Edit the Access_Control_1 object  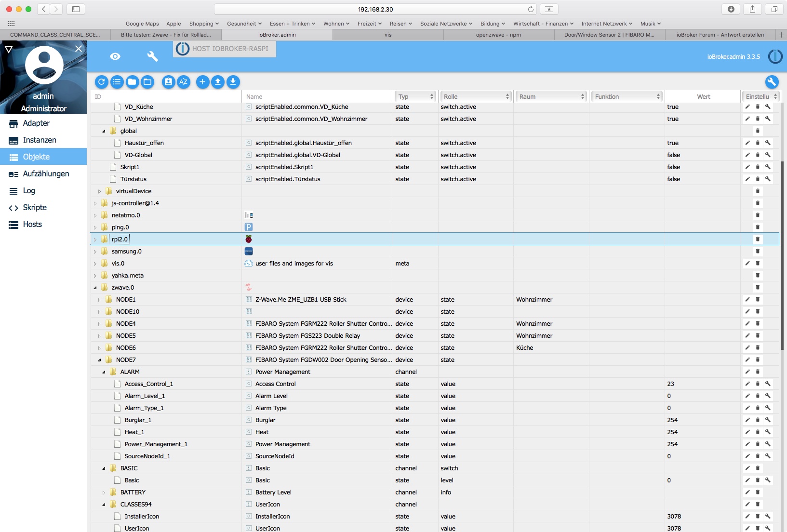747,384
